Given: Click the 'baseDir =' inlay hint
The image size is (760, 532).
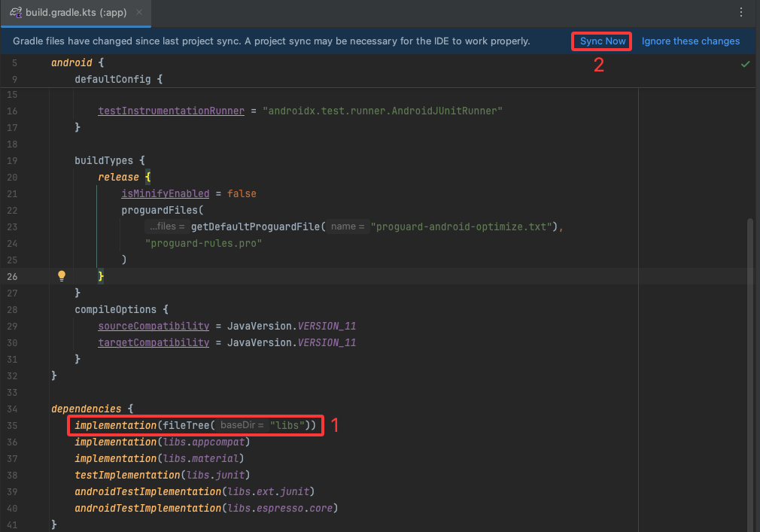Looking at the screenshot, I should point(242,426).
